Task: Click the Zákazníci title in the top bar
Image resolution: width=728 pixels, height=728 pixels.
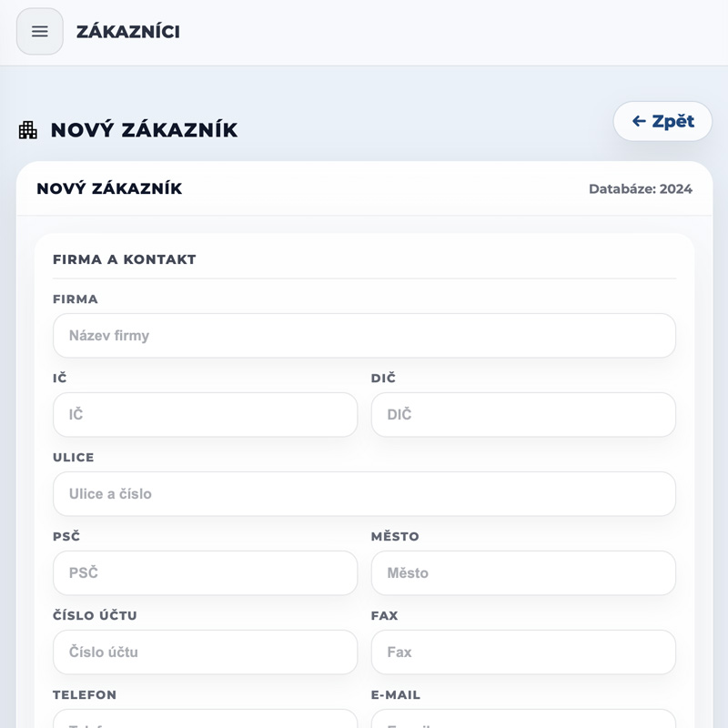Action: click(x=128, y=32)
